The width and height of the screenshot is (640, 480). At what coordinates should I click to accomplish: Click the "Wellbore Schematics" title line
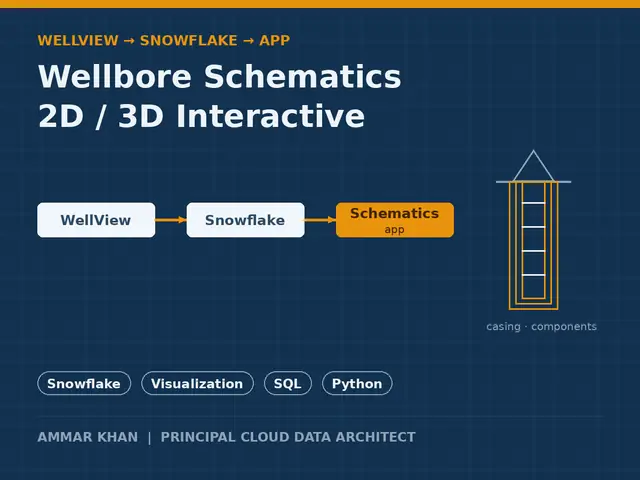(x=220, y=76)
